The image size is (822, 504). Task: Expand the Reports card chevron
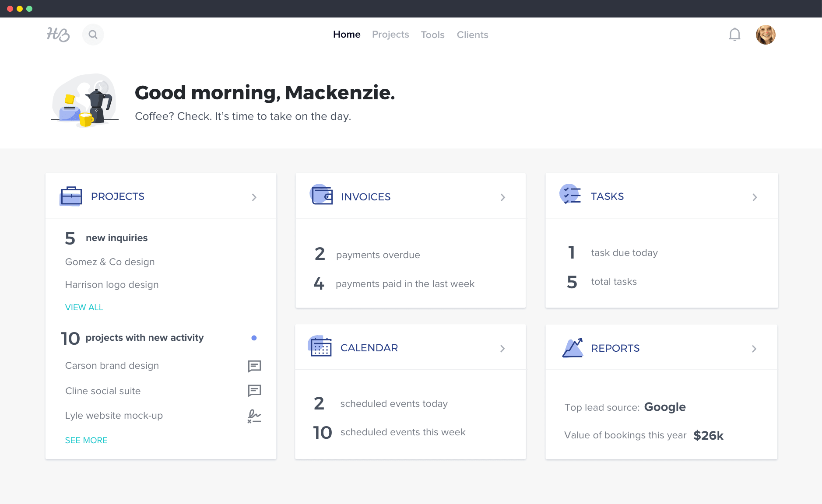[x=754, y=349]
